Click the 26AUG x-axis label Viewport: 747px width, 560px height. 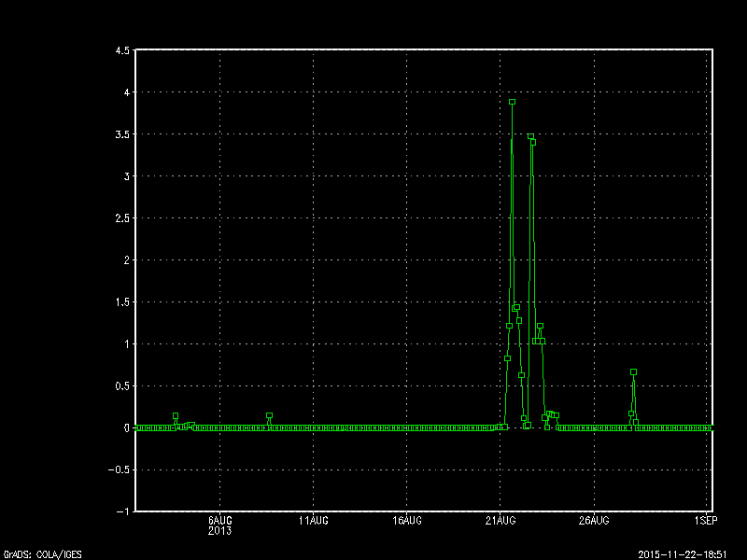point(594,521)
